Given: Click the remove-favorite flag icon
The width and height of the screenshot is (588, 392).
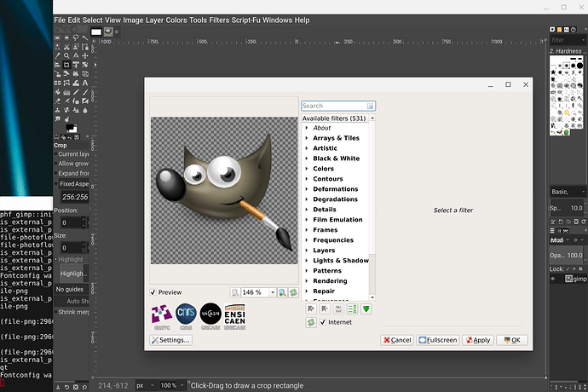Looking at the screenshot, I should coord(325,309).
